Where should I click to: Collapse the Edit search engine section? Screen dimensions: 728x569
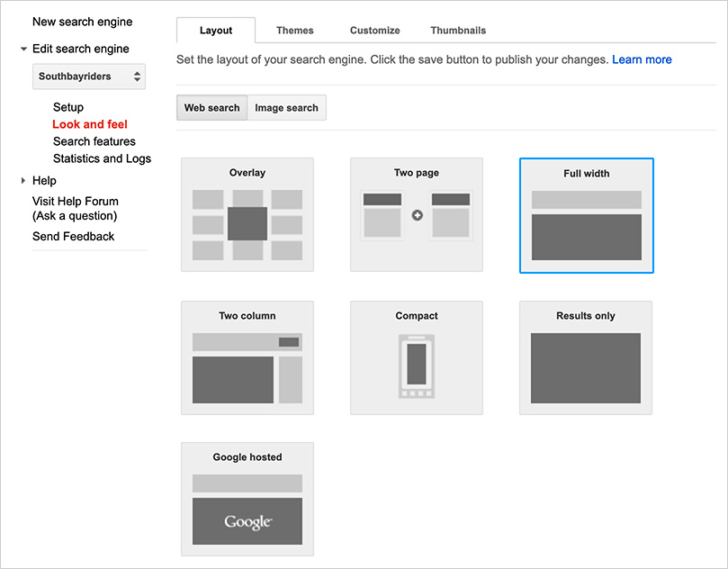pos(24,50)
